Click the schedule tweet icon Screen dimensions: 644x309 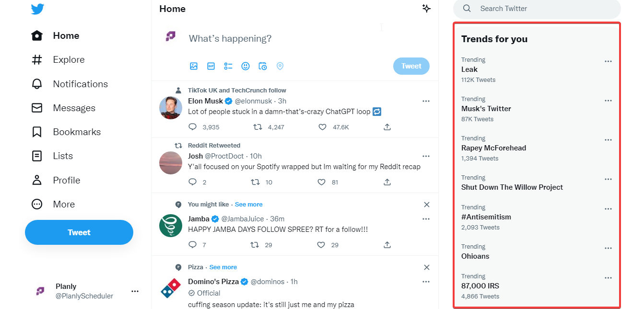(263, 66)
